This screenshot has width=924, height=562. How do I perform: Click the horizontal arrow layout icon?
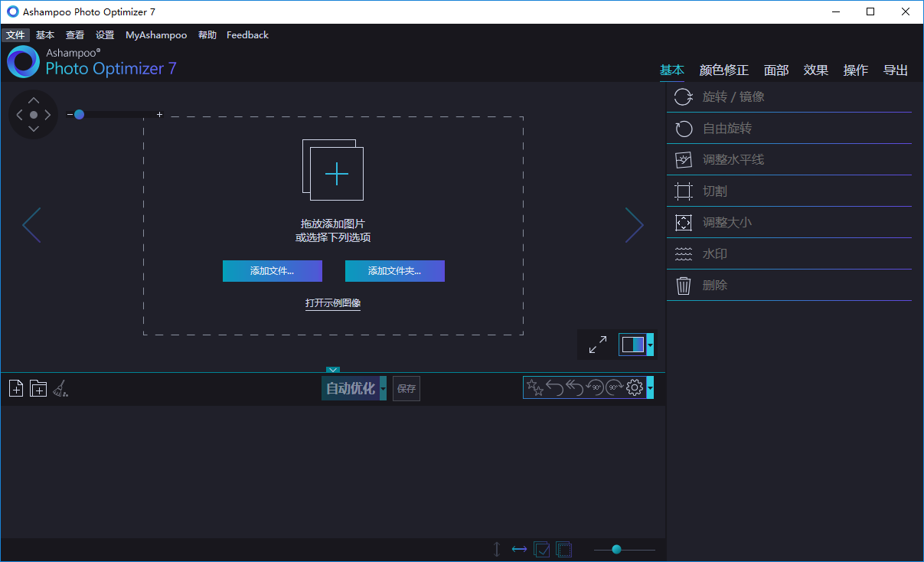(519, 549)
